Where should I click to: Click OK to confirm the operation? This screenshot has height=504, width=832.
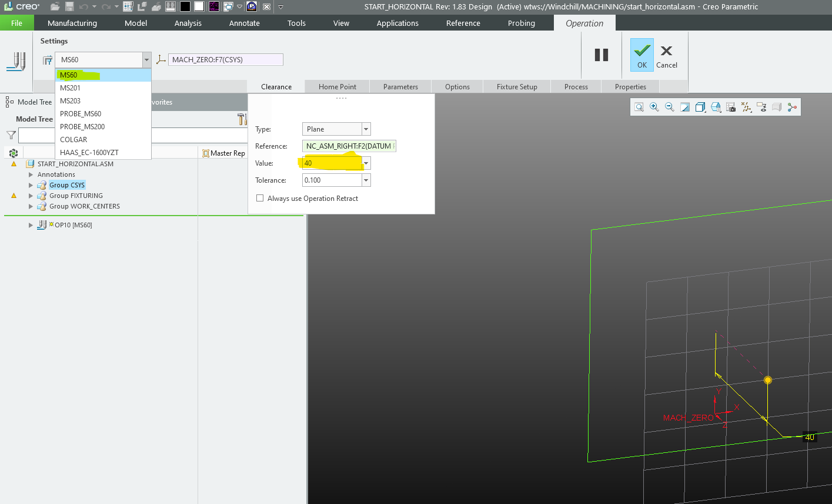[x=641, y=55]
